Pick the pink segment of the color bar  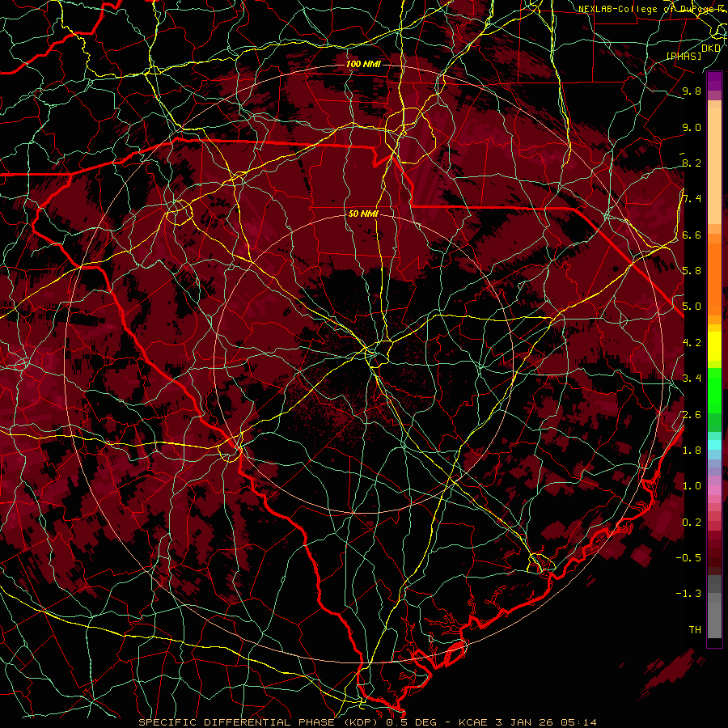click(x=714, y=491)
